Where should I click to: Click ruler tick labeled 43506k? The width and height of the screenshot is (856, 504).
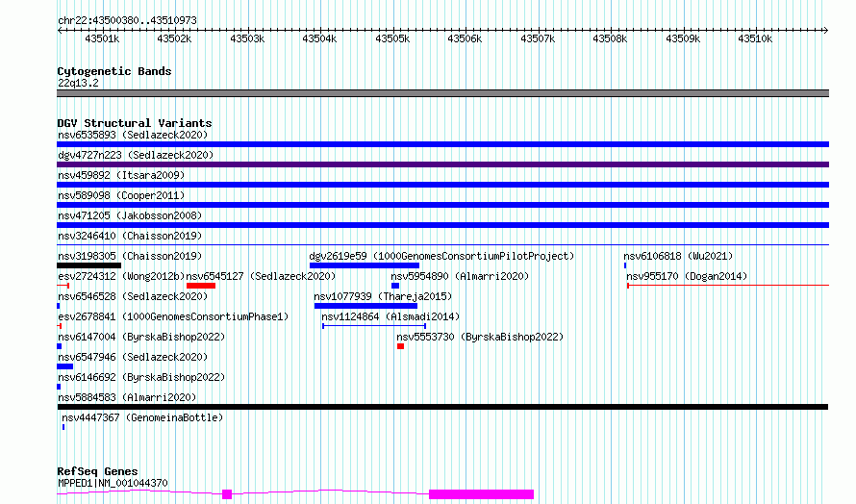[465, 38]
